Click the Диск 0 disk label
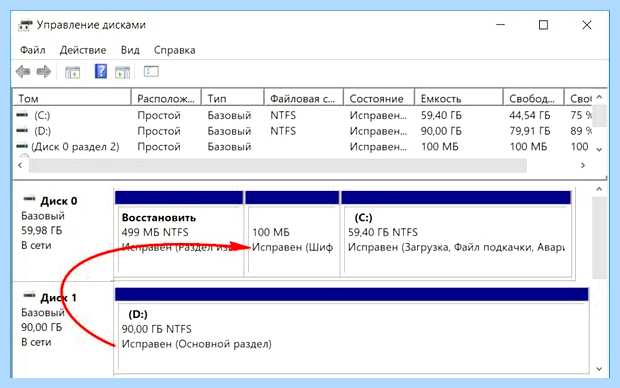This screenshot has height=388, width=620. coord(59,201)
